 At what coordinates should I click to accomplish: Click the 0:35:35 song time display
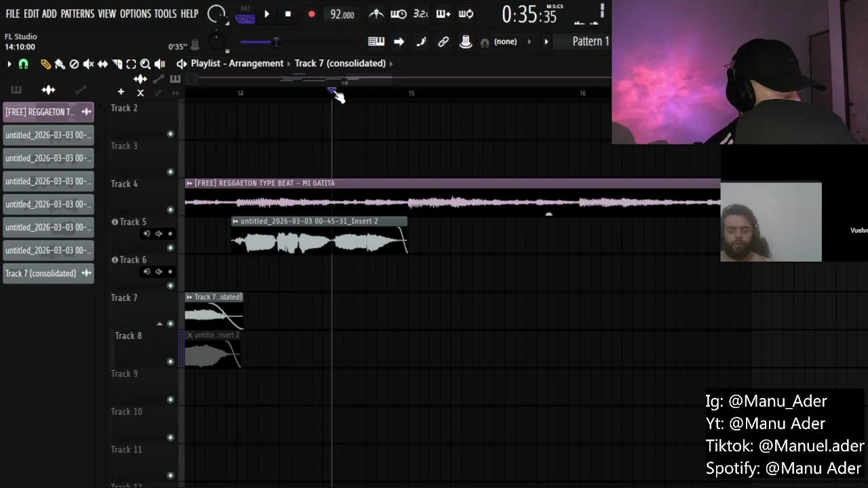(529, 15)
